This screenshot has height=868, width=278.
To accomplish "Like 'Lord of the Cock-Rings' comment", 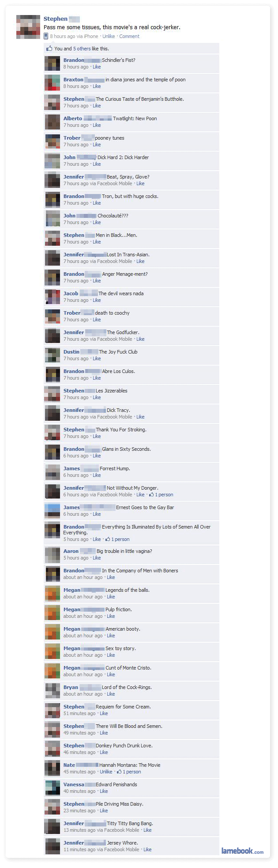I will pos(111,694).
